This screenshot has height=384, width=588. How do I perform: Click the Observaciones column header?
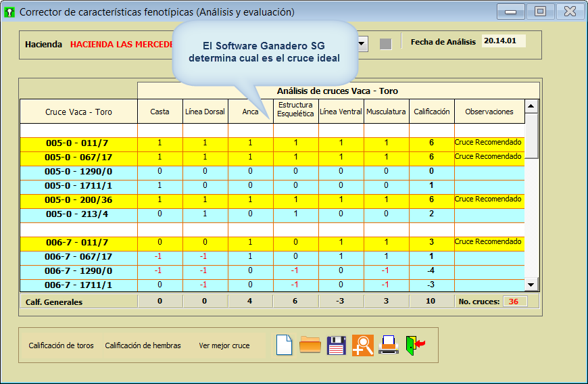[x=489, y=112]
